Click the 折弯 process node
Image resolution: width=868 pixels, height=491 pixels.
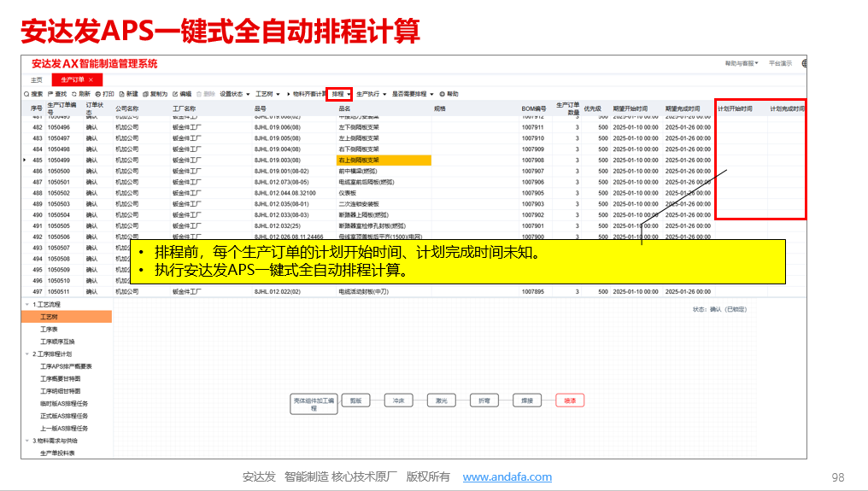pyautogui.click(x=484, y=400)
